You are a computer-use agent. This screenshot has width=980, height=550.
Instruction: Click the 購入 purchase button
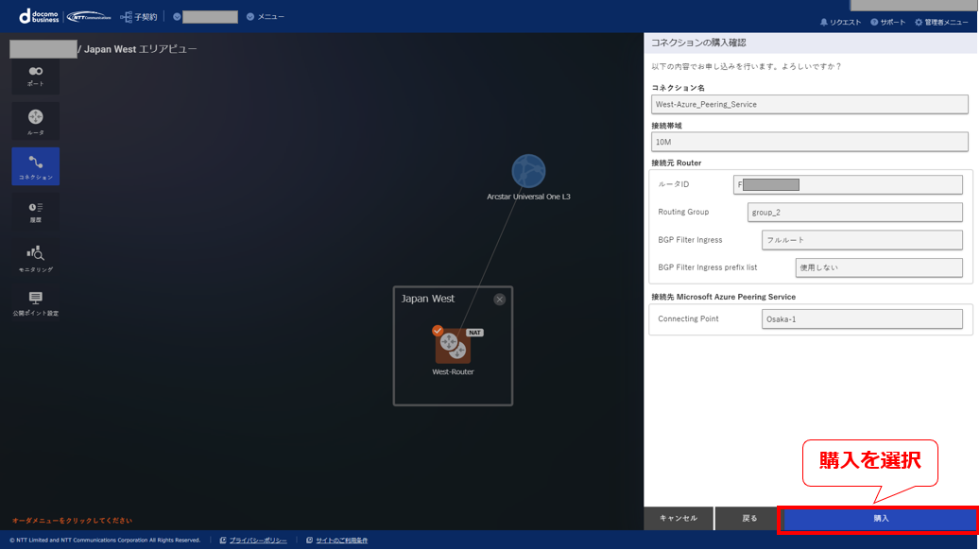click(880, 519)
